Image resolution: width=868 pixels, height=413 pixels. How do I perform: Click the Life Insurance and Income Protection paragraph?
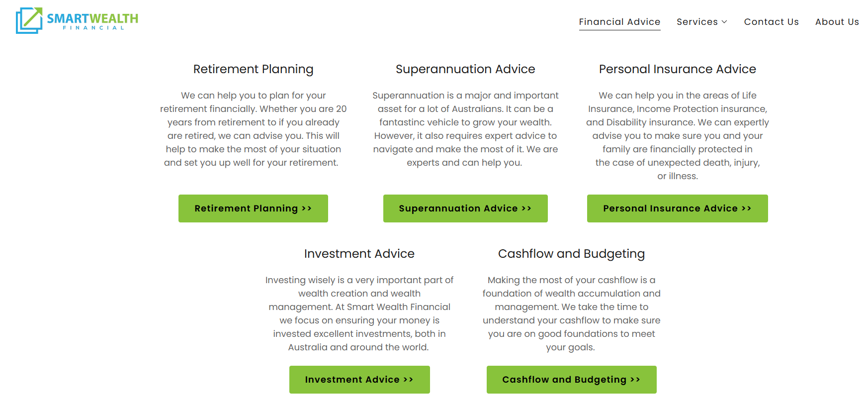click(x=677, y=135)
